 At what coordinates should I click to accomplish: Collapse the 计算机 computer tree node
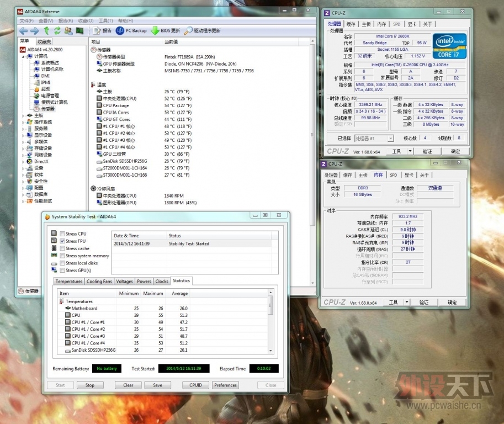[23, 56]
